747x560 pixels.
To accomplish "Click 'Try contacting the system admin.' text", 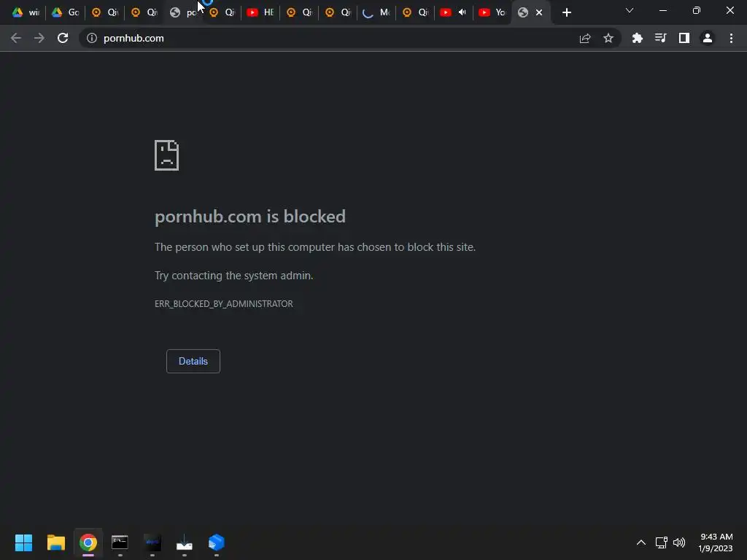I will click(x=234, y=275).
